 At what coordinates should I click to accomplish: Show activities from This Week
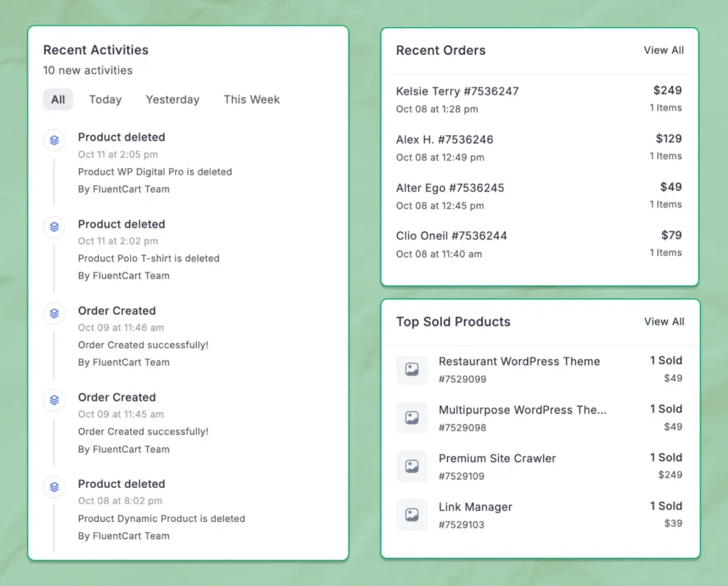coord(252,100)
